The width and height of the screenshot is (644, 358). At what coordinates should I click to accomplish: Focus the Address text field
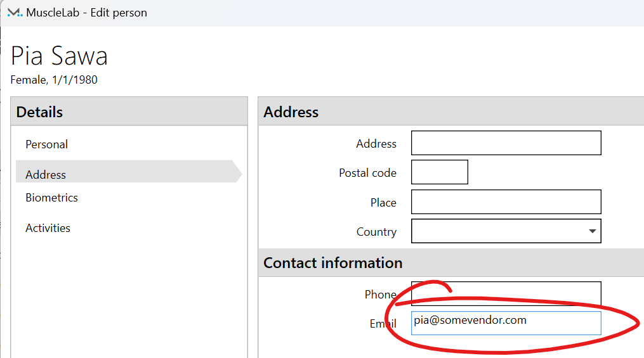coord(506,143)
